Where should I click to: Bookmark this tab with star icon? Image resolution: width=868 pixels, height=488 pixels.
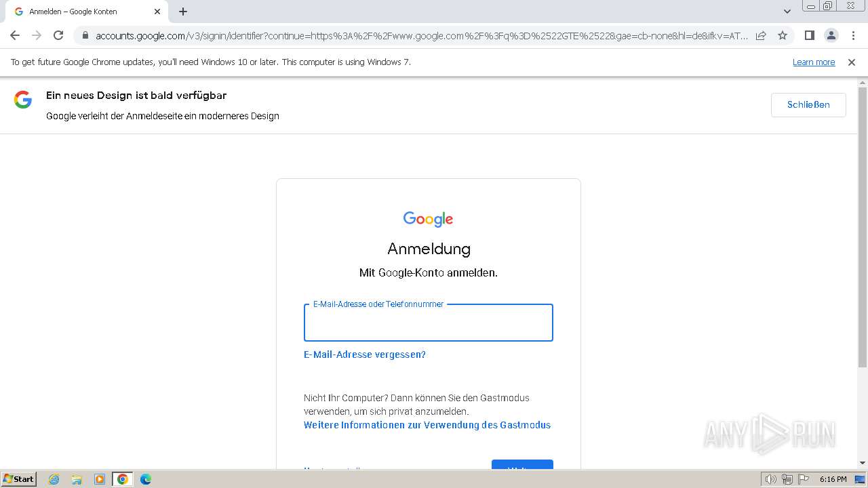coord(783,35)
